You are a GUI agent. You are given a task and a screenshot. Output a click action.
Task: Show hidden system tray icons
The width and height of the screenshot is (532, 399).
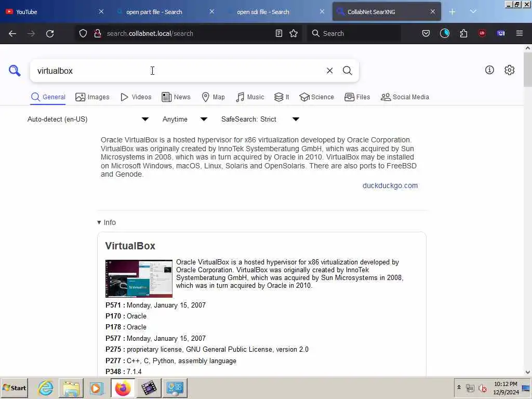(x=459, y=388)
